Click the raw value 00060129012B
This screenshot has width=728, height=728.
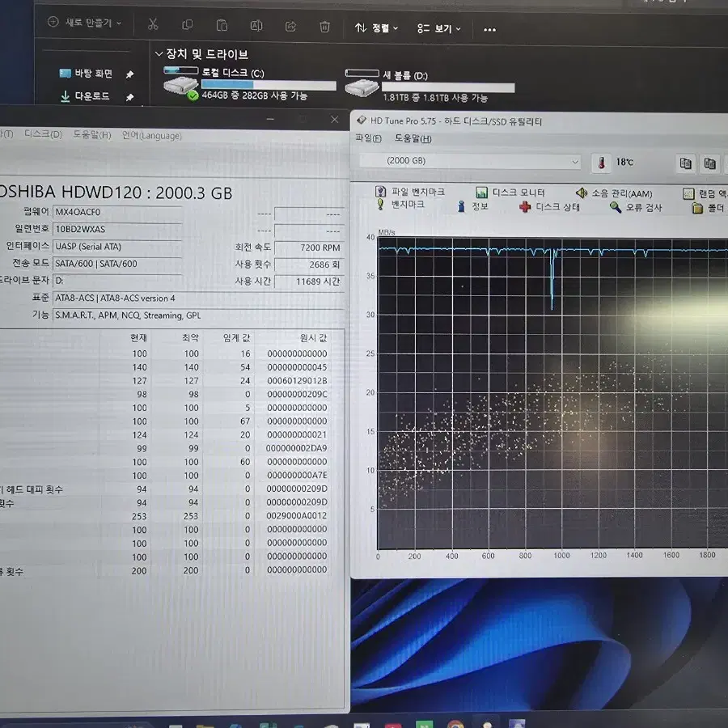click(297, 381)
